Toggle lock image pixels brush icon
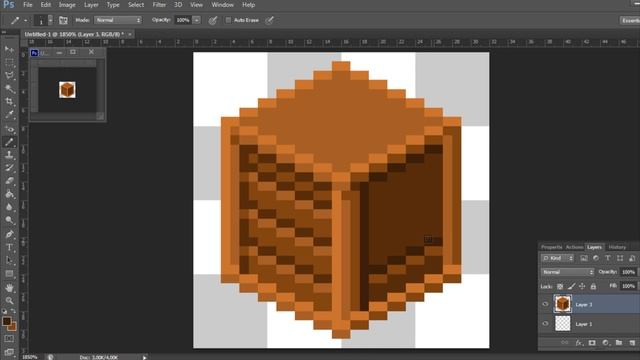Viewport: 640px width, 360px height. (x=571, y=287)
